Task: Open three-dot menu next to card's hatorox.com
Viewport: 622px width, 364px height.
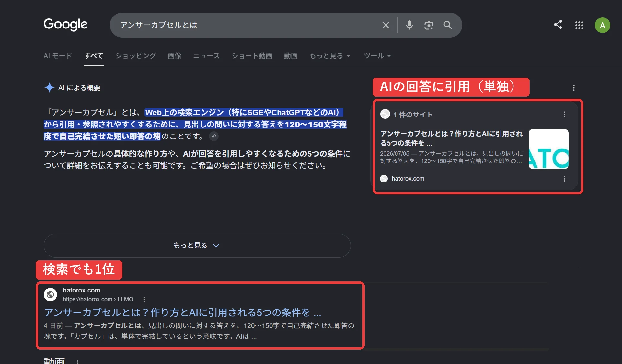Action: pyautogui.click(x=564, y=179)
